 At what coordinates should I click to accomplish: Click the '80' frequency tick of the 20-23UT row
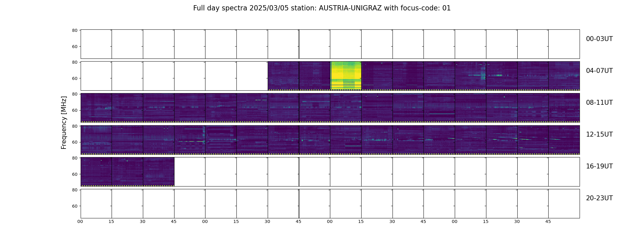coord(75,190)
